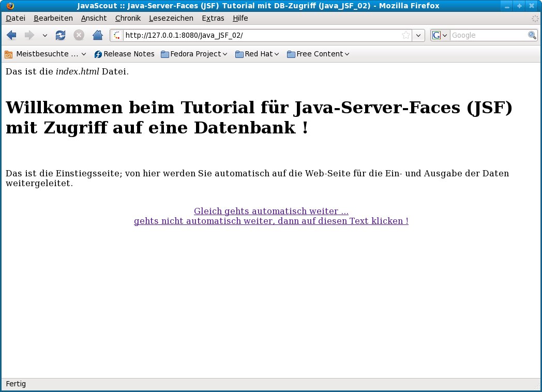The width and height of the screenshot is (542, 392).
Task: Expand the Fedora Project bookmarks folder
Action: tap(194, 54)
